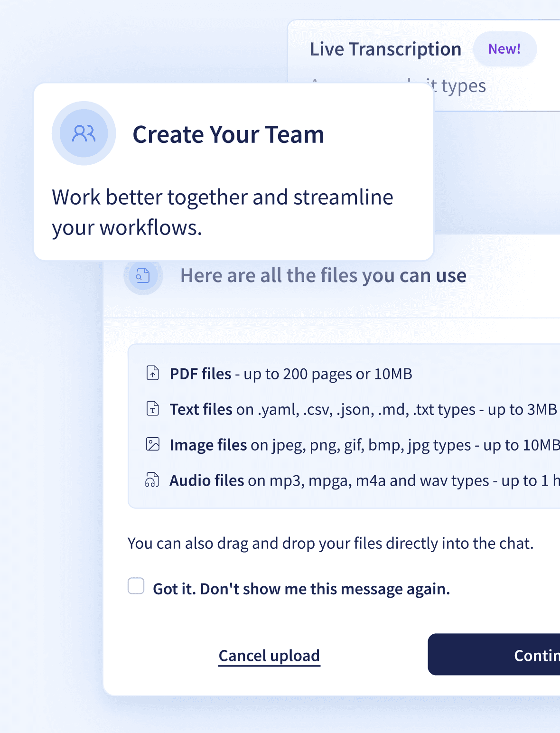Click the Image files picture icon
The height and width of the screenshot is (733, 560).
152,444
